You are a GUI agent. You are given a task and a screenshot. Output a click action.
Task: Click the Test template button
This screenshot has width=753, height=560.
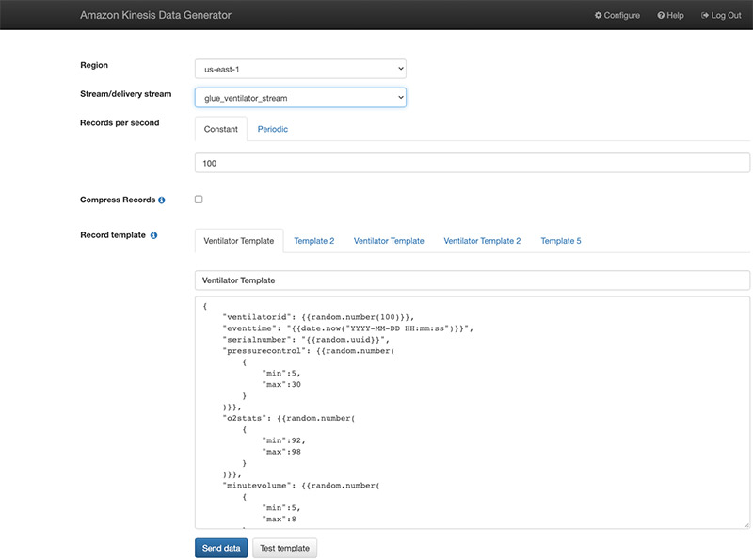point(285,548)
